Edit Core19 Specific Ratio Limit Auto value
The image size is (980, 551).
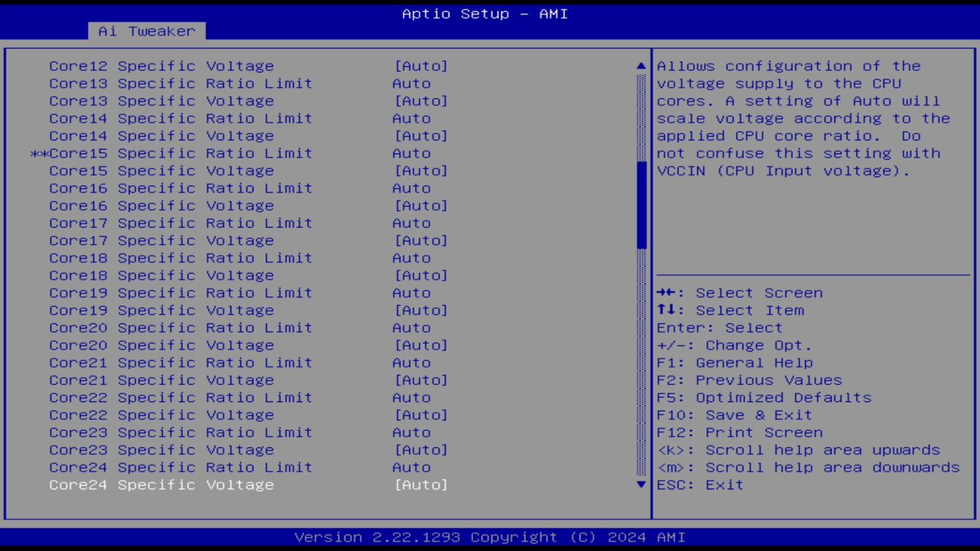[412, 293]
